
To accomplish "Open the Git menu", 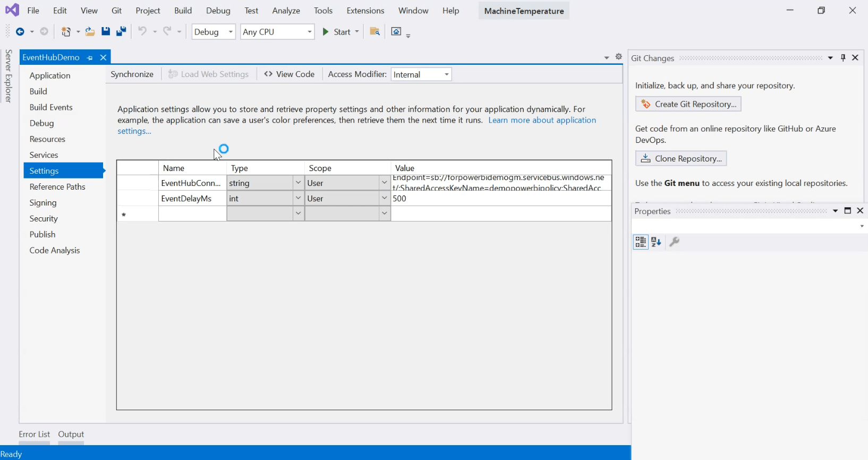I will (117, 11).
